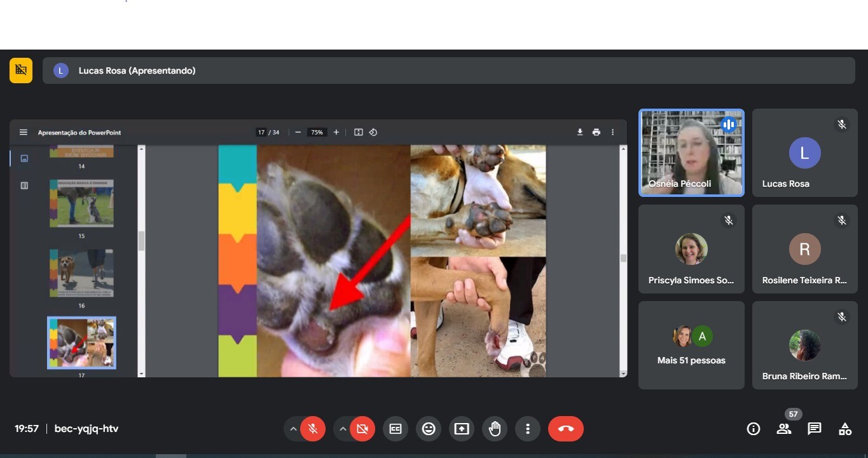The height and width of the screenshot is (458, 868).
Task: Show document outline in PDF sidebar
Action: (24, 185)
